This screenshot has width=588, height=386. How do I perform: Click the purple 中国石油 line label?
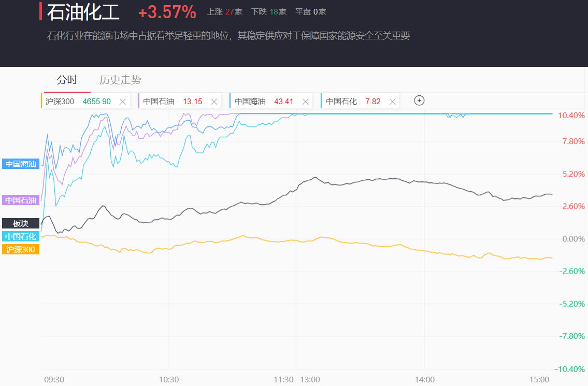coord(21,200)
